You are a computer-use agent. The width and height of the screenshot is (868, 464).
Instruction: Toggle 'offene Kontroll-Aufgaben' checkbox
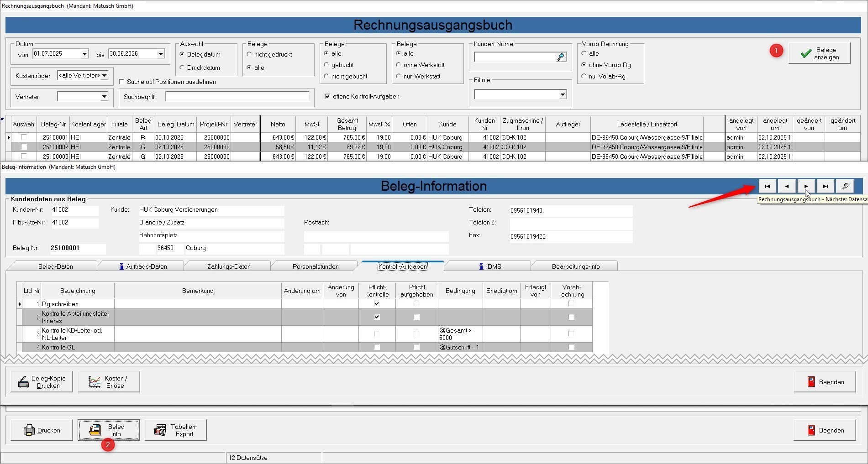(327, 96)
